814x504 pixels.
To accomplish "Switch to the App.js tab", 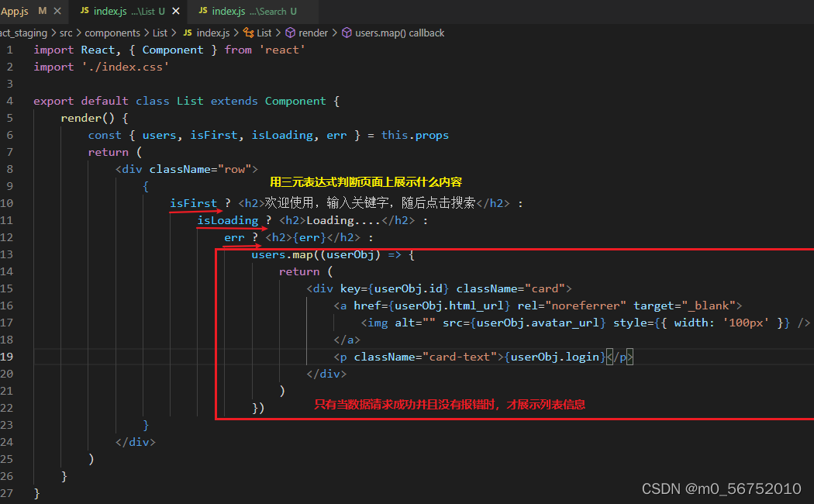I will [16, 11].
